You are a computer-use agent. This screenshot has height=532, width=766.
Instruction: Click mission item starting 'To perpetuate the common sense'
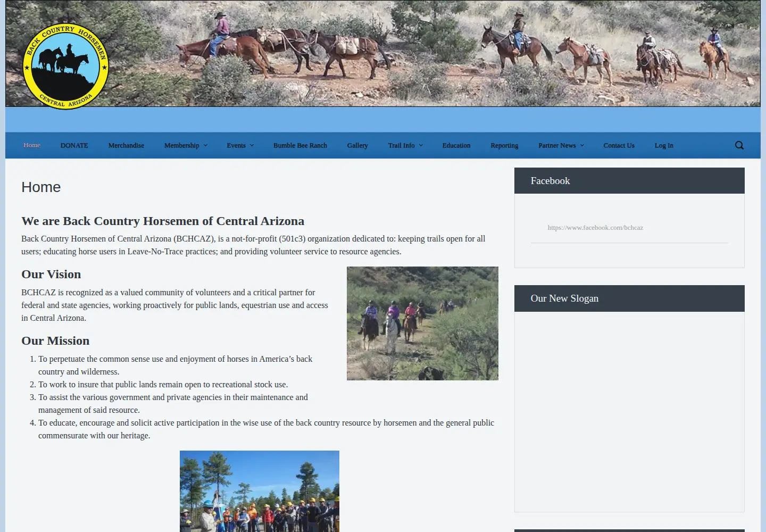click(176, 365)
